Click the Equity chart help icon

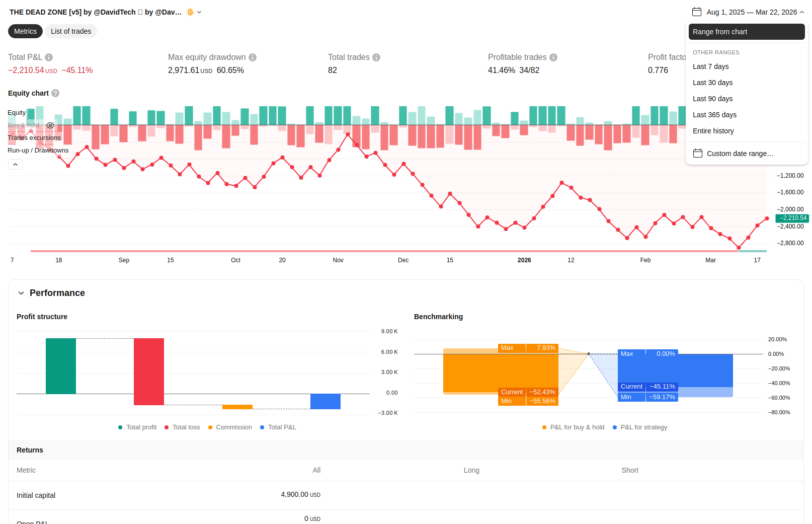point(55,93)
